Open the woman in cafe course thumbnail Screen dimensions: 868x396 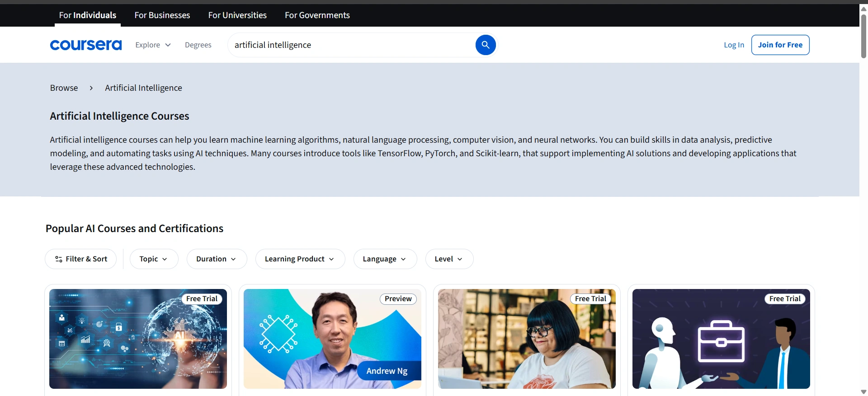pyautogui.click(x=527, y=339)
